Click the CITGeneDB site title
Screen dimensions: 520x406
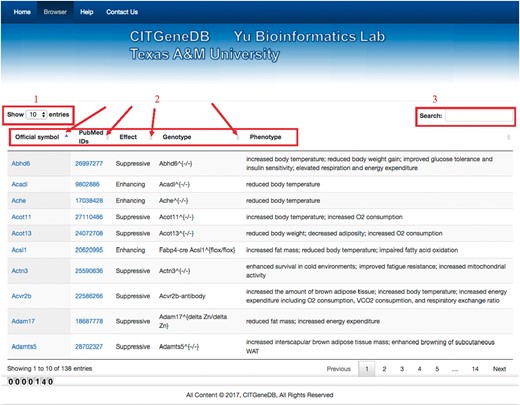[170, 36]
